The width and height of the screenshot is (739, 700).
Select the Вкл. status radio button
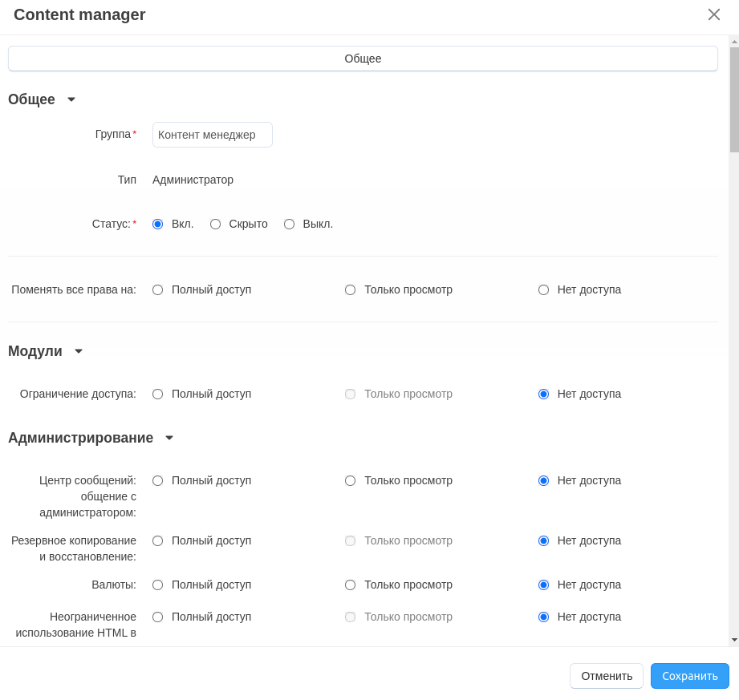pyautogui.click(x=158, y=225)
